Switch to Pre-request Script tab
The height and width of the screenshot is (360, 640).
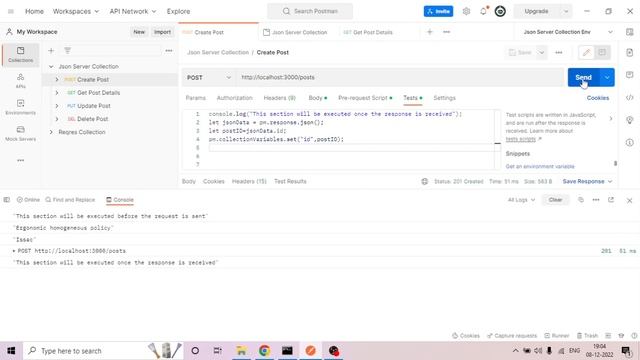(365, 98)
